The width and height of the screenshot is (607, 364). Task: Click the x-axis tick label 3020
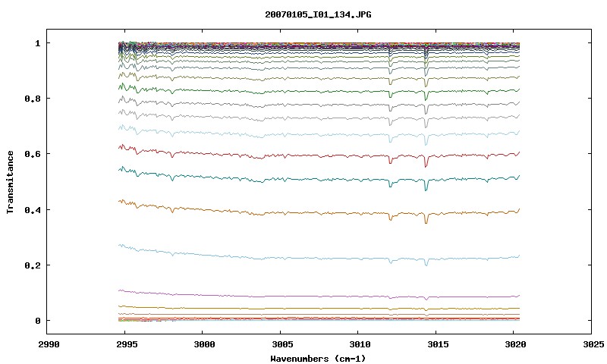coord(515,344)
